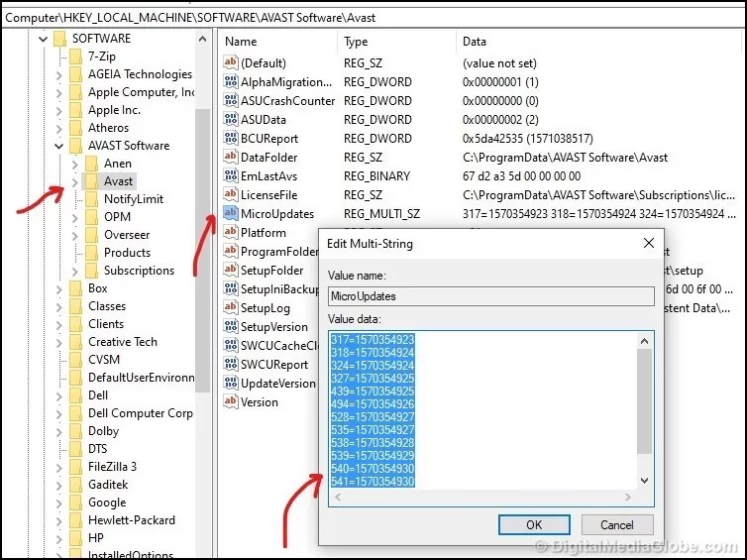
Task: Expand the Overseer key
Action: [74, 236]
